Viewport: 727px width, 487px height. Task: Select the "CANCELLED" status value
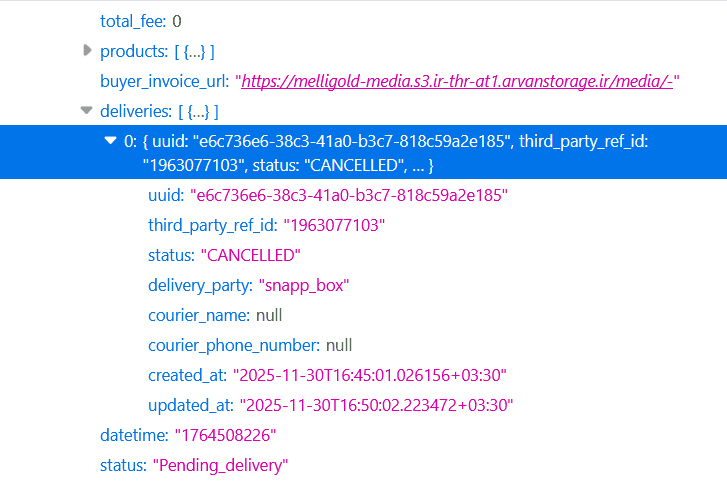pos(250,255)
